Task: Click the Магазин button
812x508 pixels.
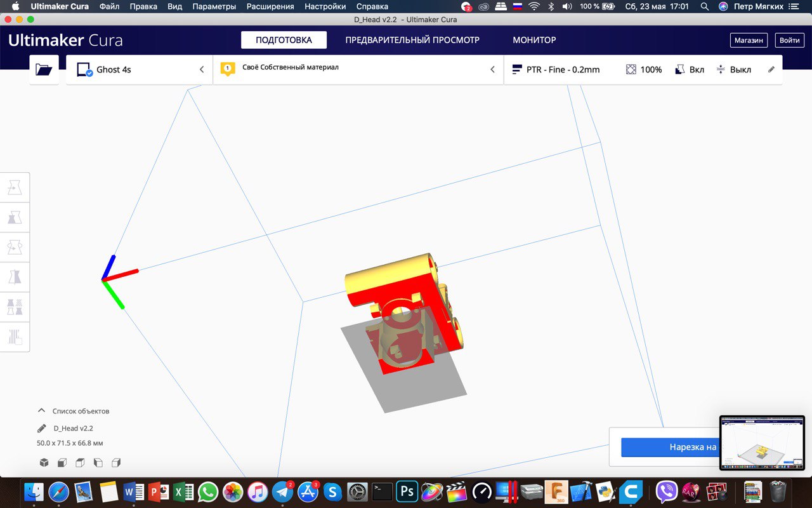Action: [x=749, y=40]
